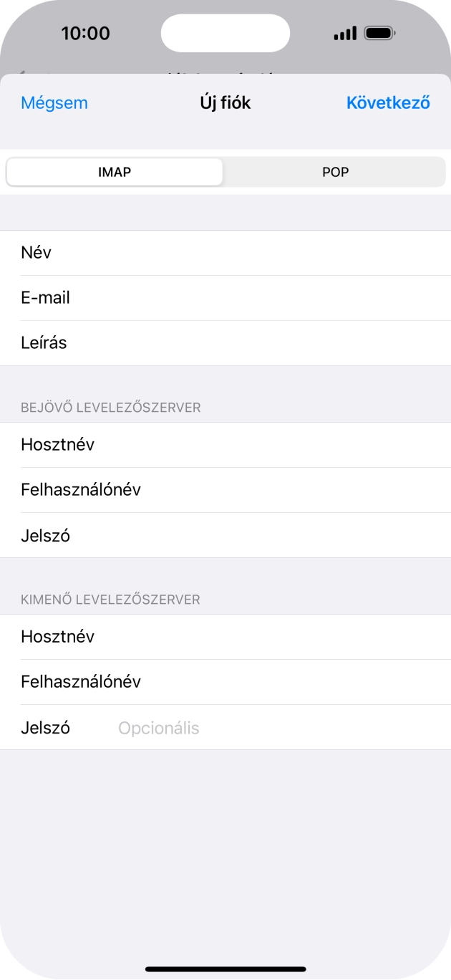This screenshot has height=980, width=451.
Task: Tap Hosztnév under Bejövő levelezőszerver
Action: point(225,445)
